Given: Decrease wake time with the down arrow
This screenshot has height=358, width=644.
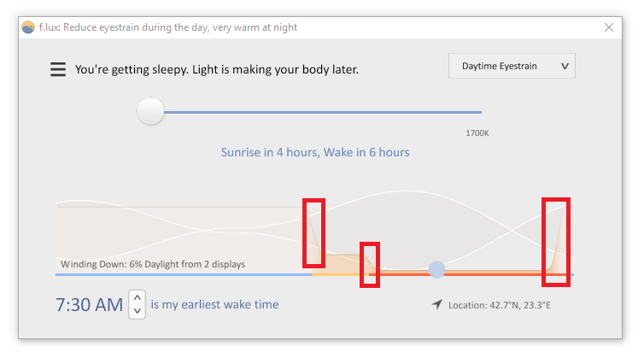Looking at the screenshot, I should point(138,311).
